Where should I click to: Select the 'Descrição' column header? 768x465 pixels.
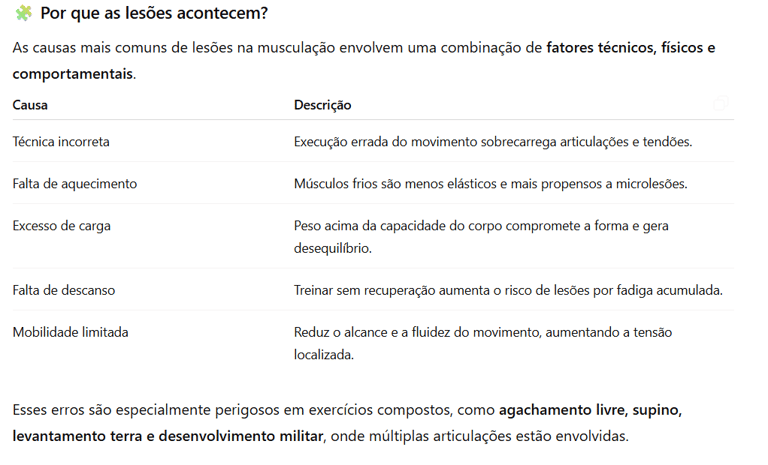tap(322, 105)
